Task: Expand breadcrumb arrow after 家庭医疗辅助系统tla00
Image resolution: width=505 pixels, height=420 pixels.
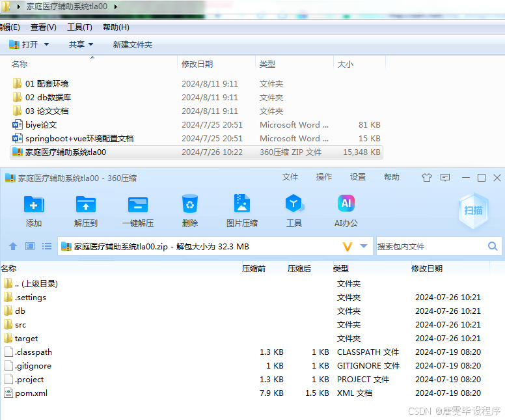Action: point(116,7)
